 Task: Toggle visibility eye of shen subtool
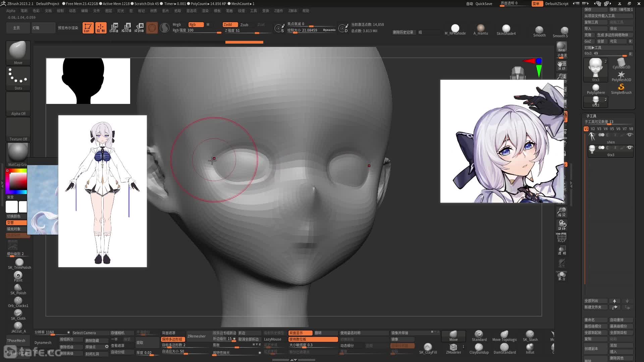click(x=630, y=135)
